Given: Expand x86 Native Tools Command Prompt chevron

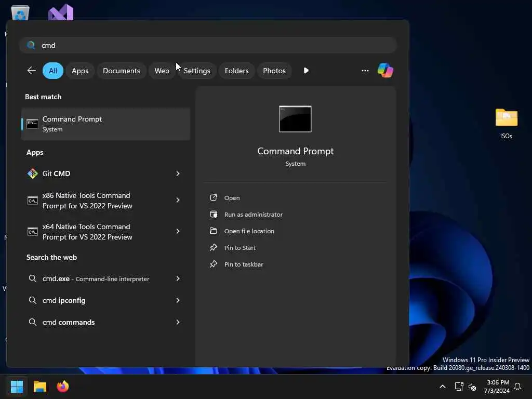Looking at the screenshot, I should click(178, 200).
